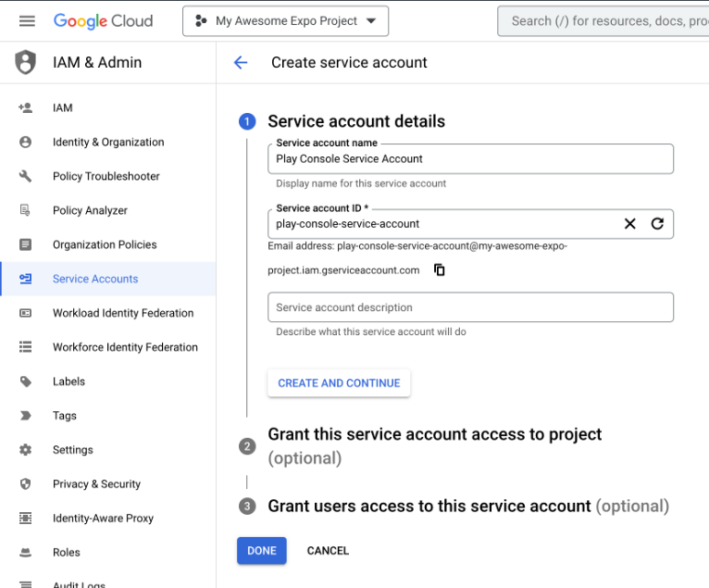Open the My Awesome Expo Project selector
The width and height of the screenshot is (709, 588).
click(x=285, y=20)
